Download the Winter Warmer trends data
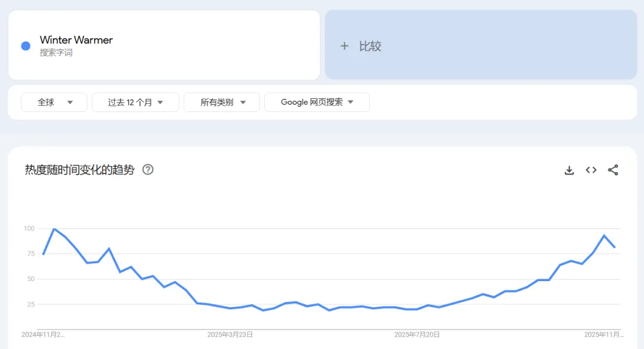Image resolution: width=644 pixels, height=349 pixels. pyautogui.click(x=569, y=170)
